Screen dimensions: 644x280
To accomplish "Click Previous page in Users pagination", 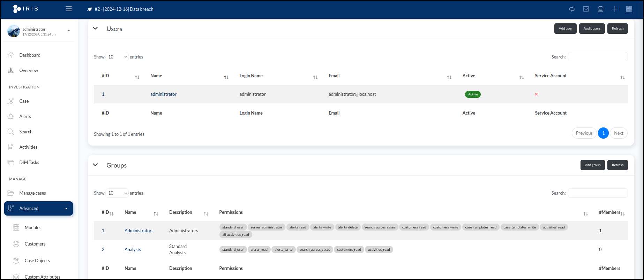I will pos(584,133).
